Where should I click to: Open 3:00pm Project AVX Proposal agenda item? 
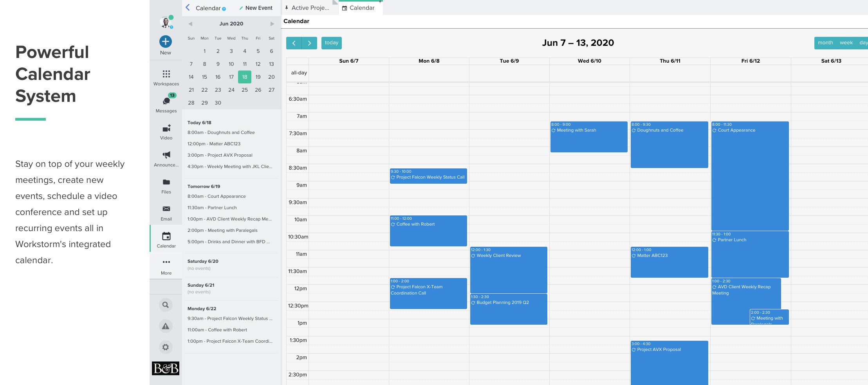coord(220,155)
